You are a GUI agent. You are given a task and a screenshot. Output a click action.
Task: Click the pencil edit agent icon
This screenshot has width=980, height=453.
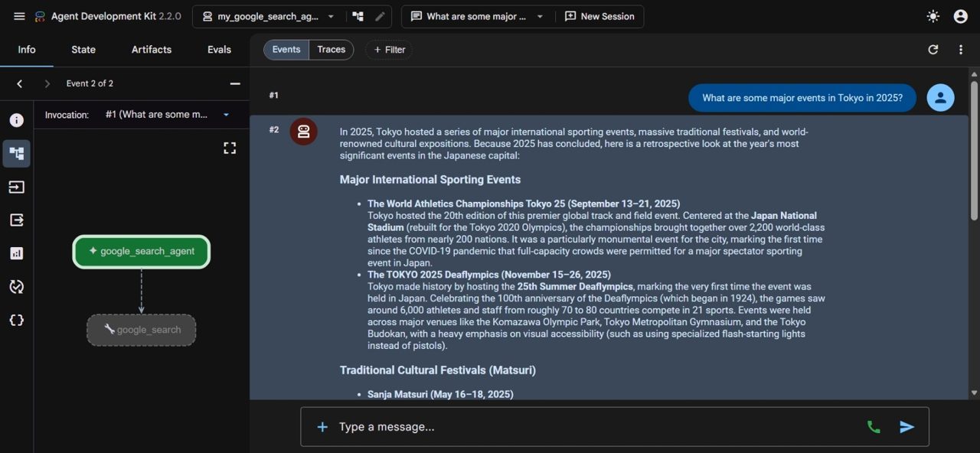[380, 16]
